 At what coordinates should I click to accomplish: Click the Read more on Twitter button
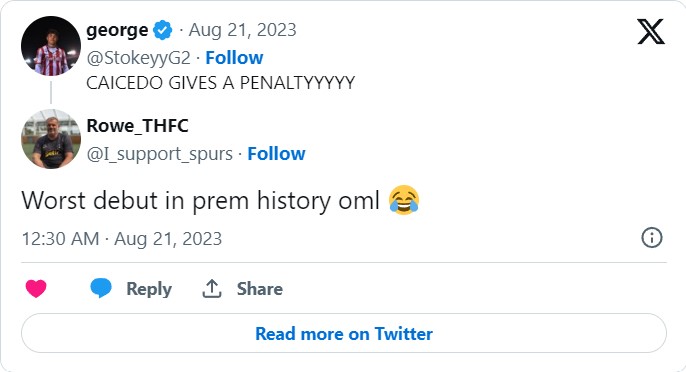tap(344, 333)
